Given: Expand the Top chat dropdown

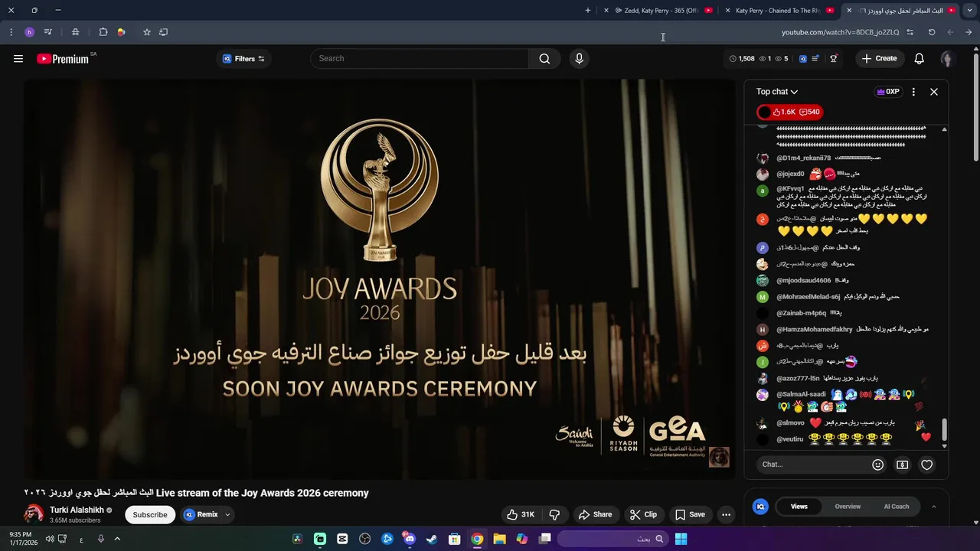Looking at the screenshot, I should point(777,92).
